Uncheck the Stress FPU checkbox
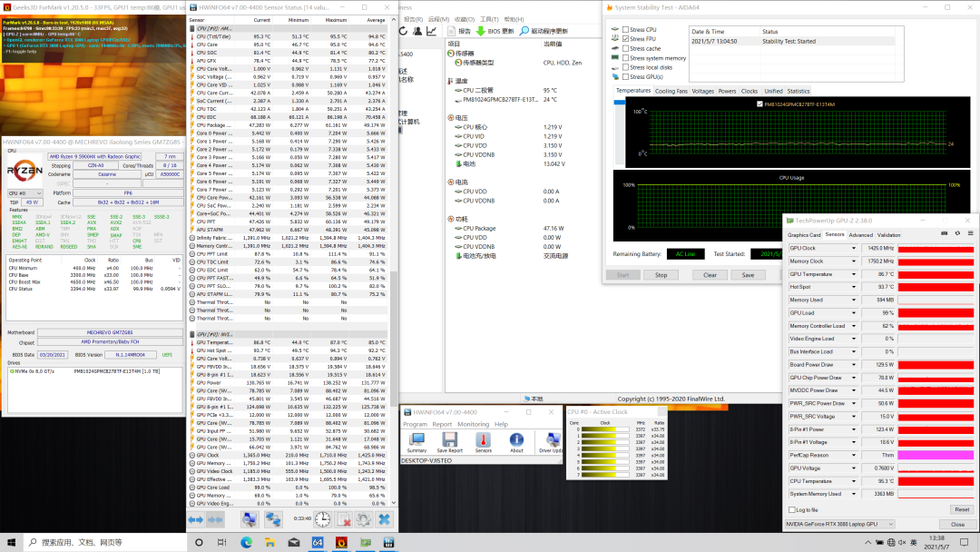 [x=626, y=39]
